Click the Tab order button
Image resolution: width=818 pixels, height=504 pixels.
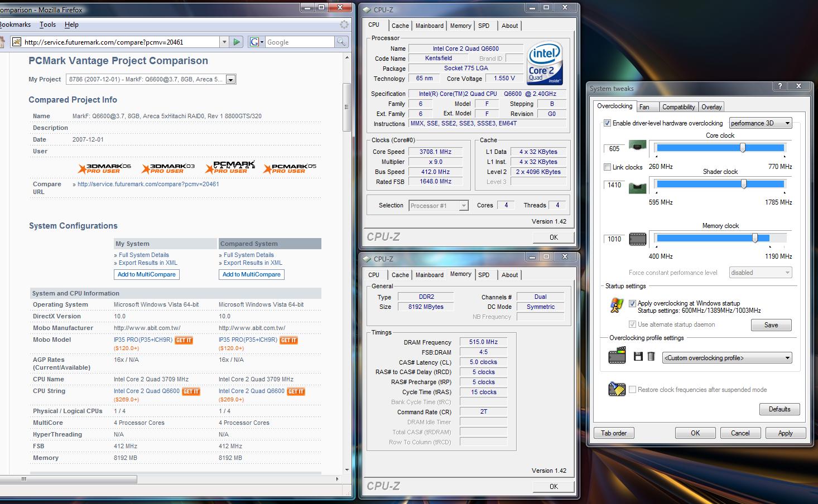[614, 433]
